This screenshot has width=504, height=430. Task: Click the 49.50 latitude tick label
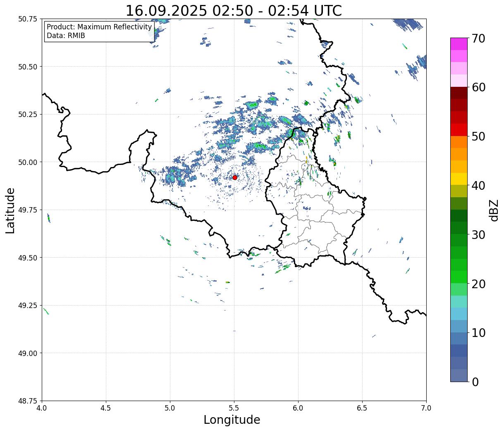tap(28, 258)
